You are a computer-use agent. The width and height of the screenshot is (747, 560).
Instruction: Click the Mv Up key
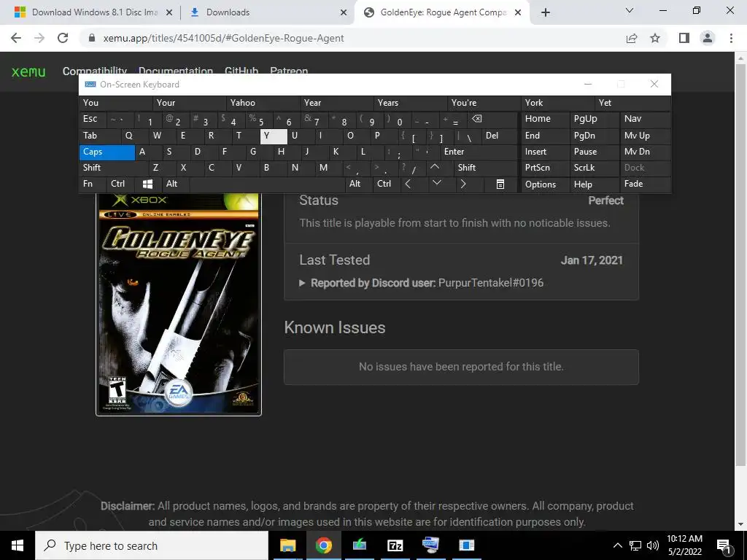tap(645, 136)
